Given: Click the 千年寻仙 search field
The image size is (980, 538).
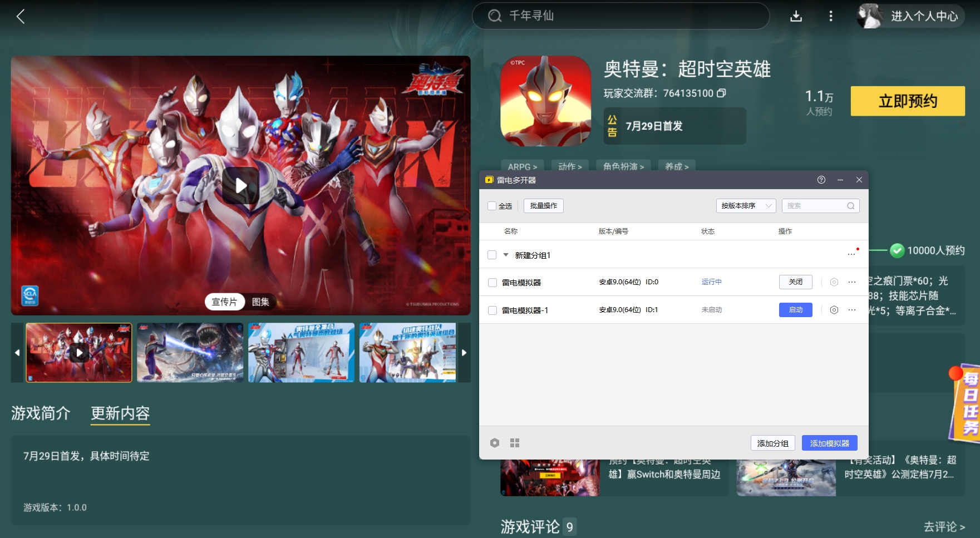Looking at the screenshot, I should [x=620, y=16].
